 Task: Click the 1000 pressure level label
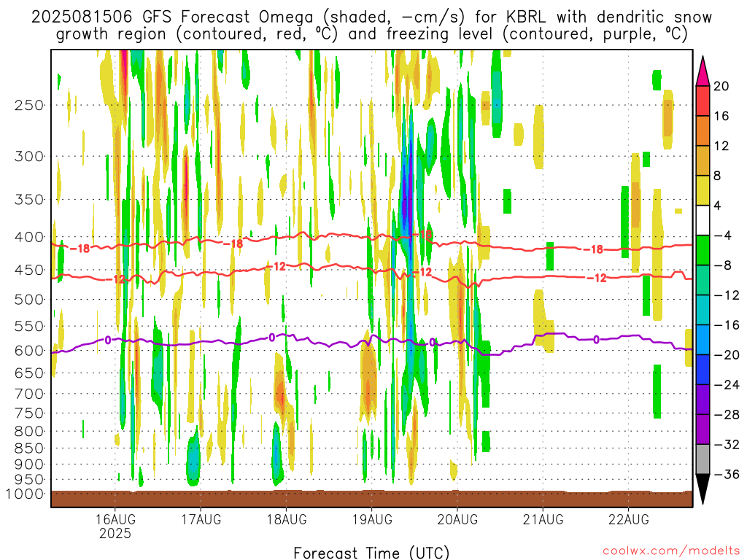[x=25, y=494]
